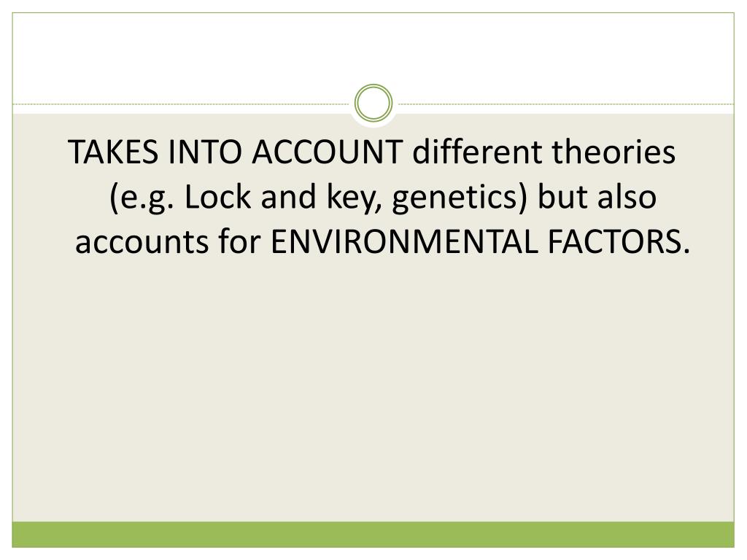The image size is (747, 560).
Task: Click the word different
Action: (477, 152)
